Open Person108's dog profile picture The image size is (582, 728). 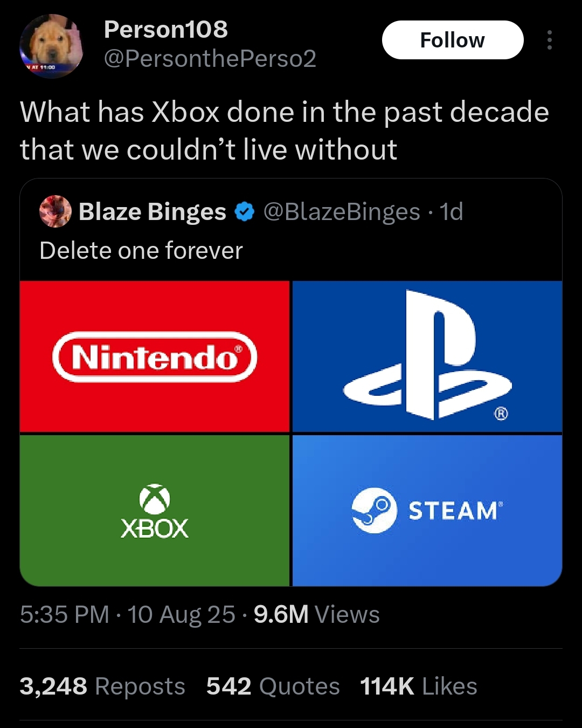point(52,46)
